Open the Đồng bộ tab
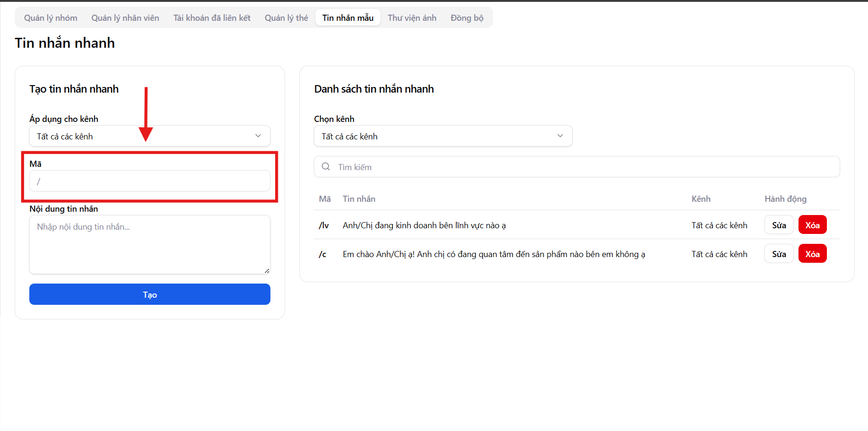Image resolution: width=868 pixels, height=431 pixels. (467, 18)
